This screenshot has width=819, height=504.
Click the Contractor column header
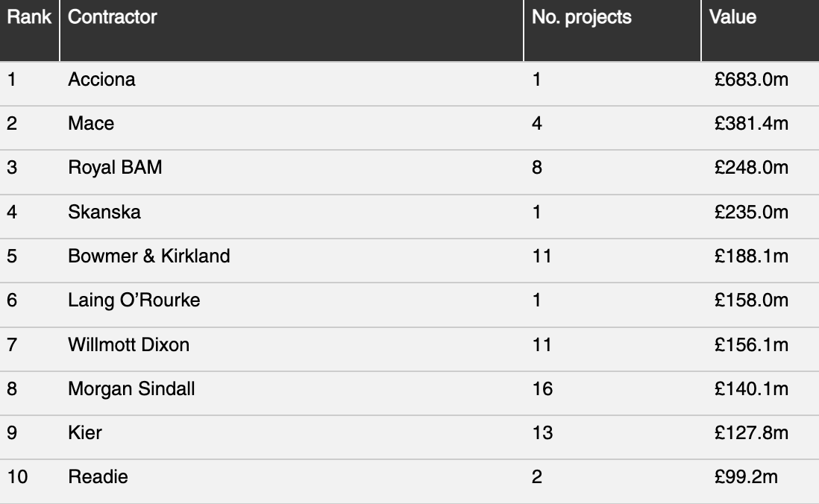coord(113,17)
